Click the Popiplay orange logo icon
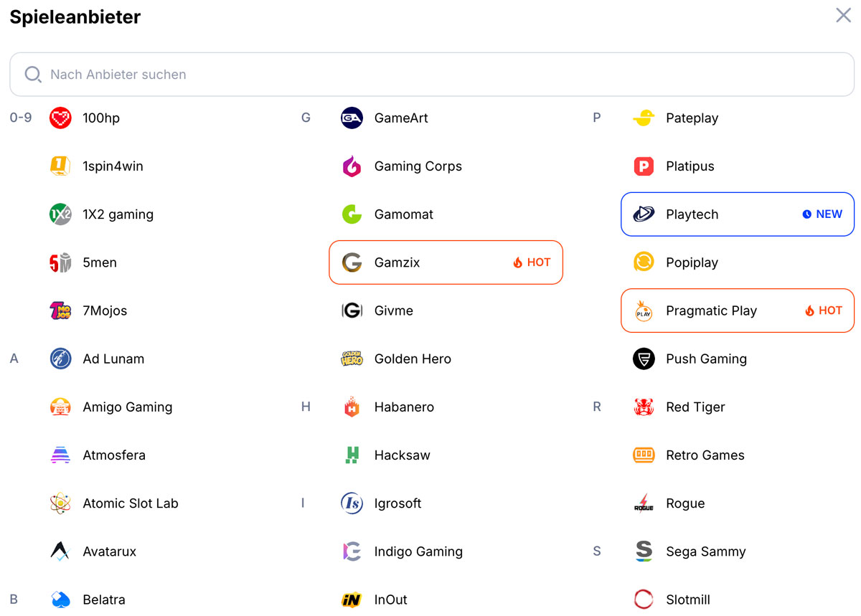Viewport: 861px width, 616px height. click(644, 262)
